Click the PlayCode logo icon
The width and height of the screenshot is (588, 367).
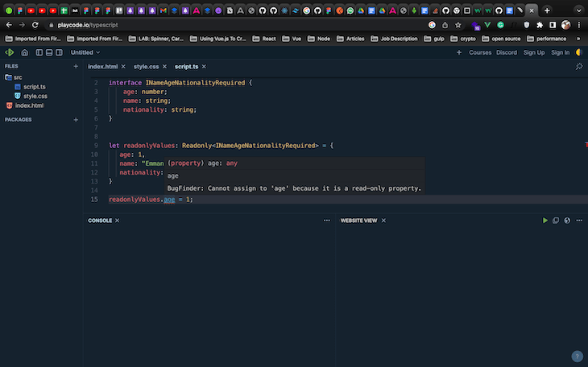(x=10, y=52)
